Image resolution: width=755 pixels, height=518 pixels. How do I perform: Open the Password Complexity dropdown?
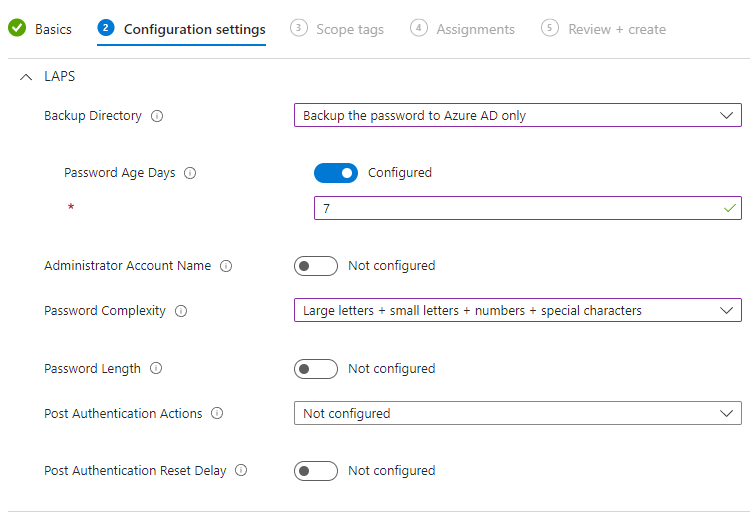[x=517, y=311]
